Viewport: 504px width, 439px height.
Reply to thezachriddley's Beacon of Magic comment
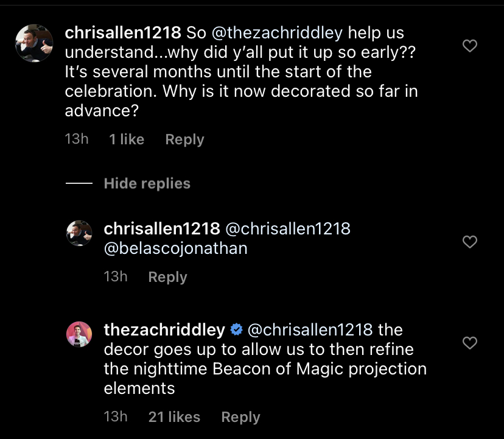point(240,417)
